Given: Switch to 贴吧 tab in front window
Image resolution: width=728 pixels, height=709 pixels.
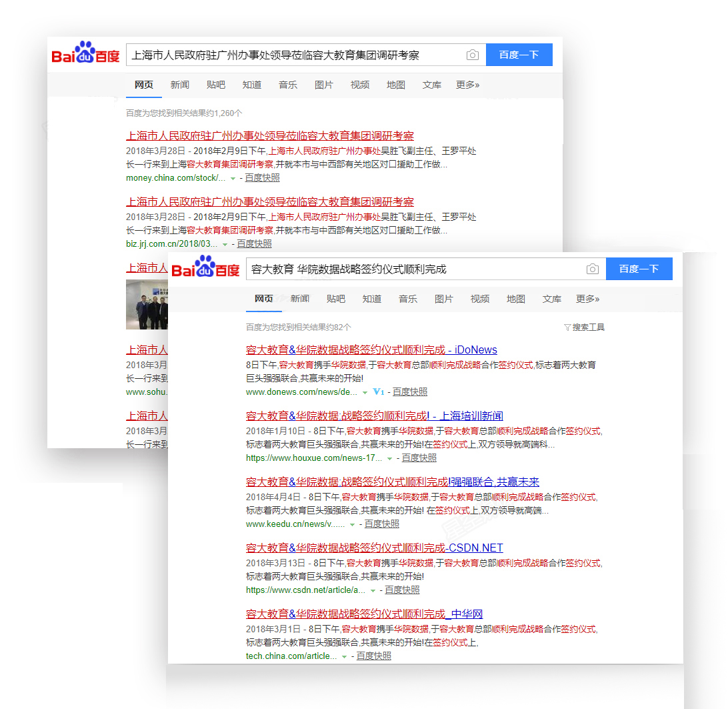Looking at the screenshot, I should point(336,299).
